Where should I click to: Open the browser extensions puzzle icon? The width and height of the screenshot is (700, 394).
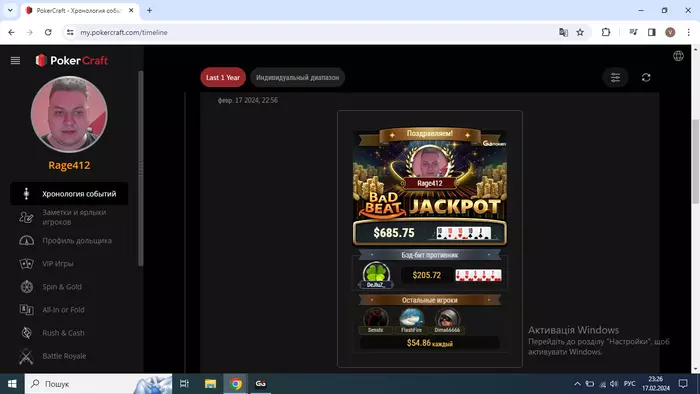click(606, 32)
